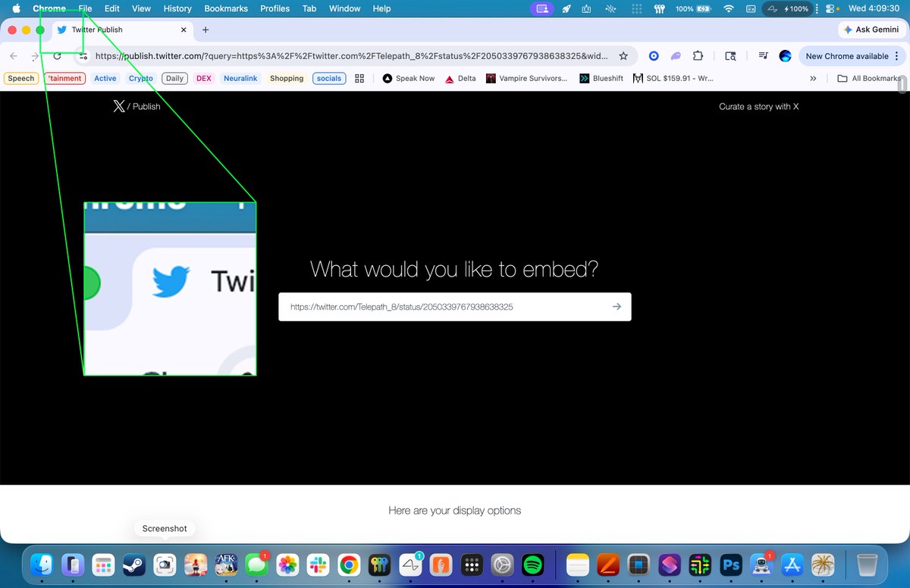The width and height of the screenshot is (910, 588).
Task: Open the Help menu
Action: click(381, 8)
